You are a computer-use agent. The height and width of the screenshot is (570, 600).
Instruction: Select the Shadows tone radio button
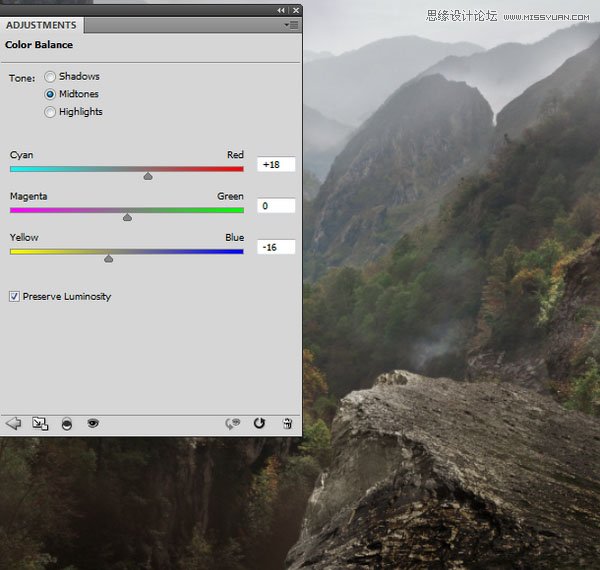click(x=50, y=77)
